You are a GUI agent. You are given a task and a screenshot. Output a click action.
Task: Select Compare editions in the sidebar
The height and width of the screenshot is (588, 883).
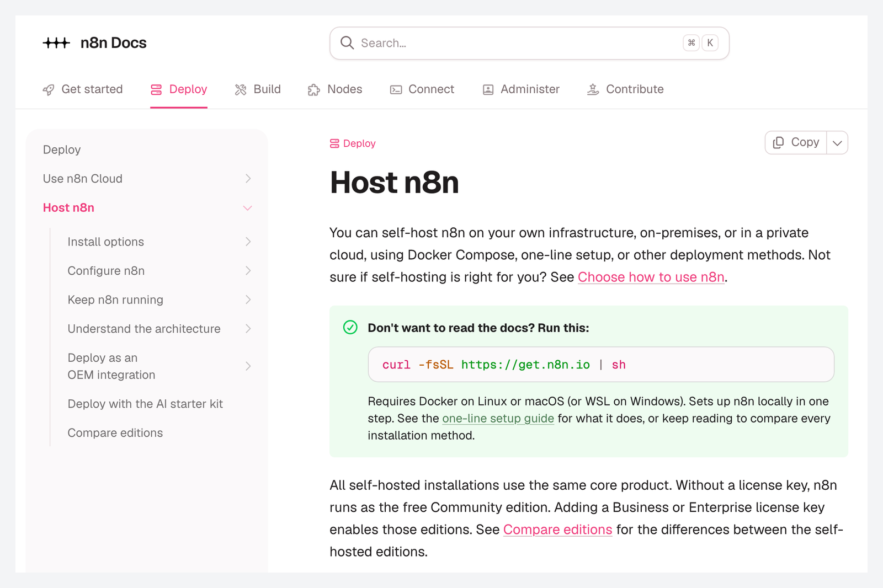[x=115, y=433]
